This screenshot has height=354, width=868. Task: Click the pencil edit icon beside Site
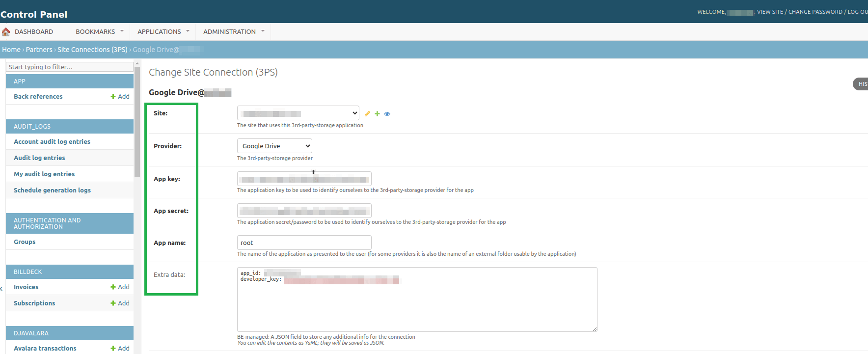(367, 113)
